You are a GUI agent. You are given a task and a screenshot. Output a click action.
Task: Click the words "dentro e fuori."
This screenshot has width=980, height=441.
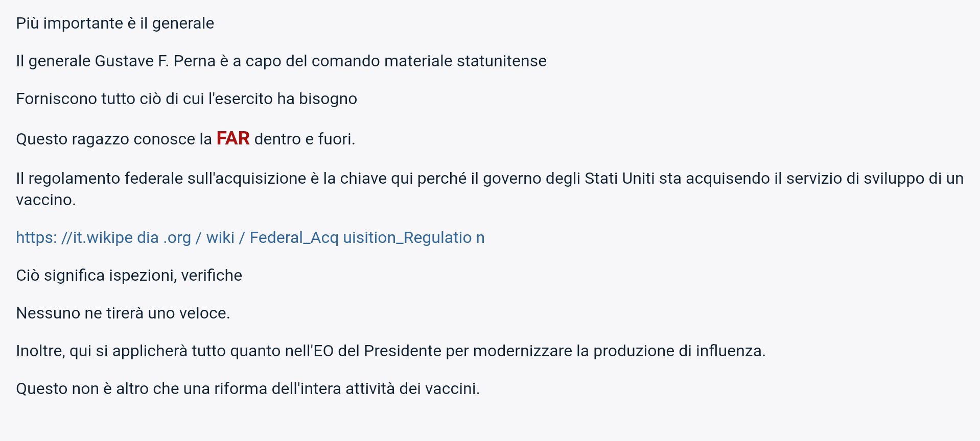(x=305, y=139)
